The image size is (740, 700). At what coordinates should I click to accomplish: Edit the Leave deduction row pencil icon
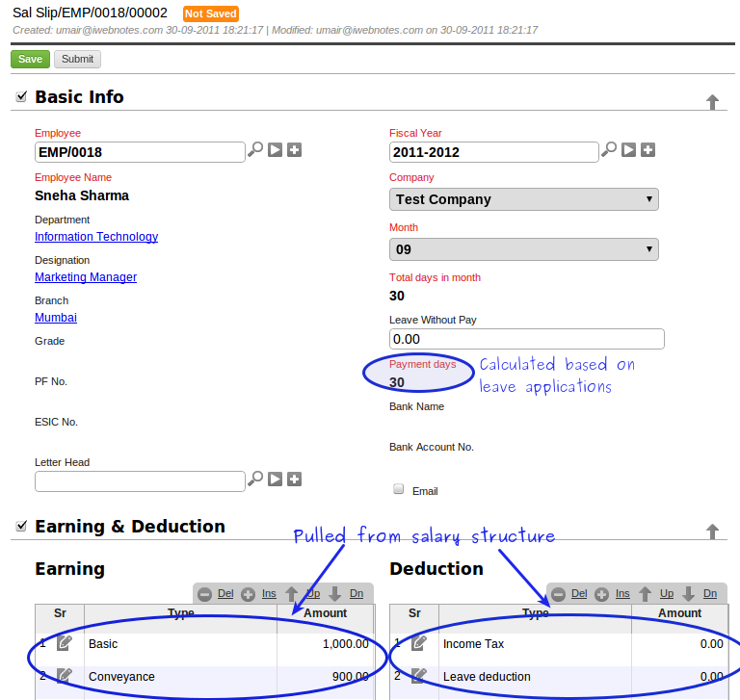click(x=418, y=676)
